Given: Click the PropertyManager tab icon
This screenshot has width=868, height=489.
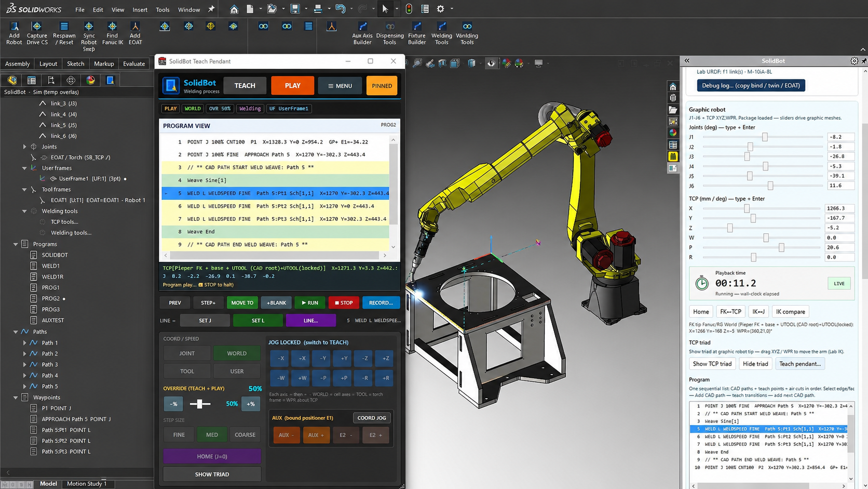Looking at the screenshot, I should (32, 80).
